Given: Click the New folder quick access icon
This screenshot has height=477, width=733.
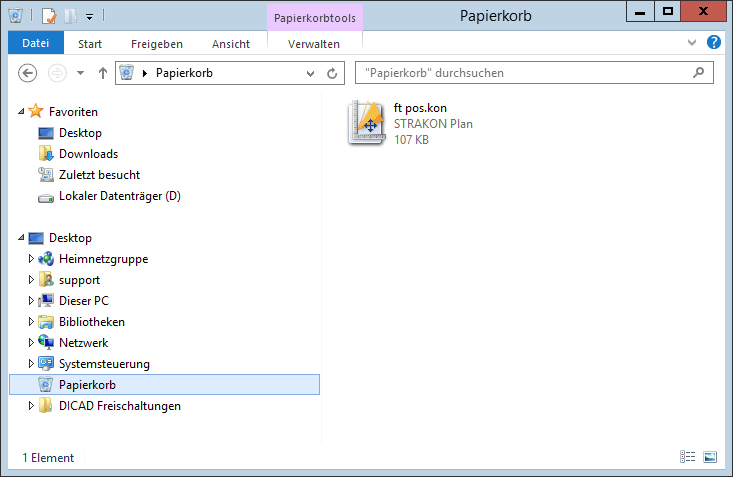Looking at the screenshot, I should pyautogui.click(x=71, y=16).
